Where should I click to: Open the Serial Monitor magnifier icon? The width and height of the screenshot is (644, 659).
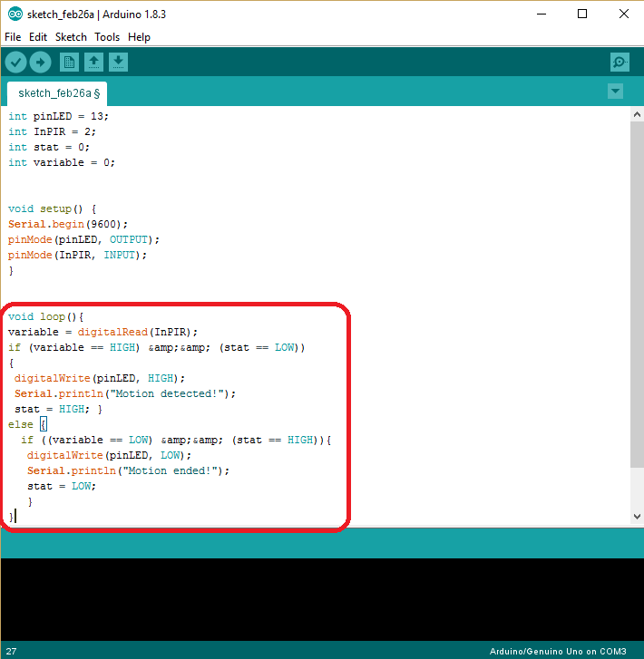pos(620,63)
